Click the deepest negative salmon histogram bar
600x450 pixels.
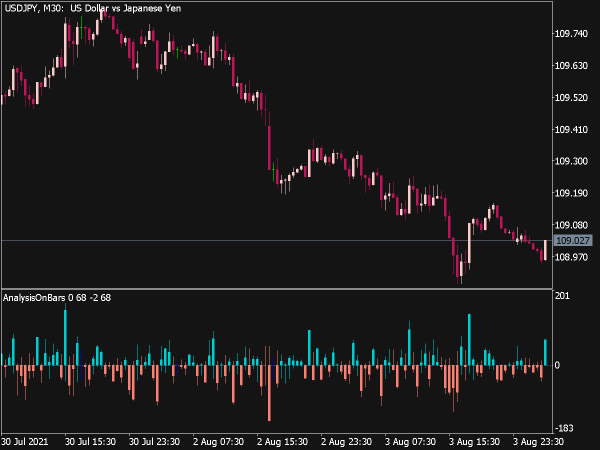269,393
